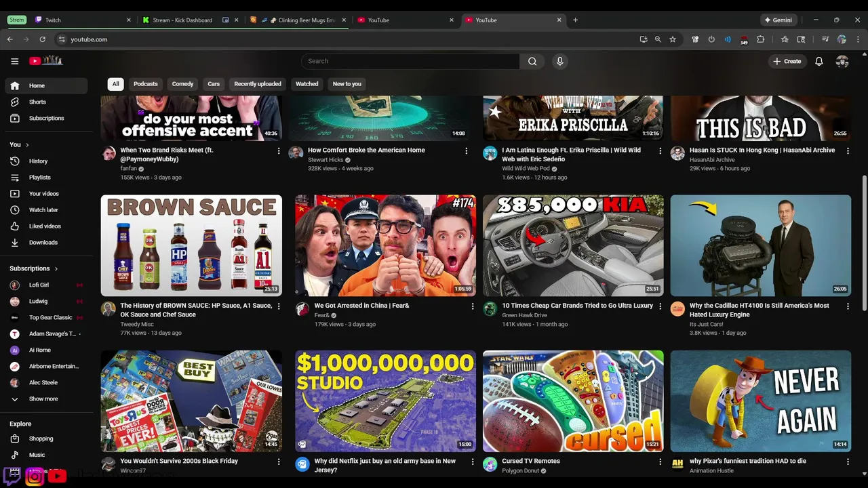868x488 pixels.
Task: Select the Recently uploaded filter chip
Action: 258,84
